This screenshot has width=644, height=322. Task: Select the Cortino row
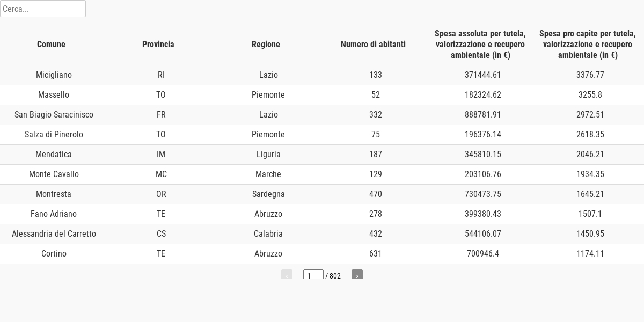322,254
